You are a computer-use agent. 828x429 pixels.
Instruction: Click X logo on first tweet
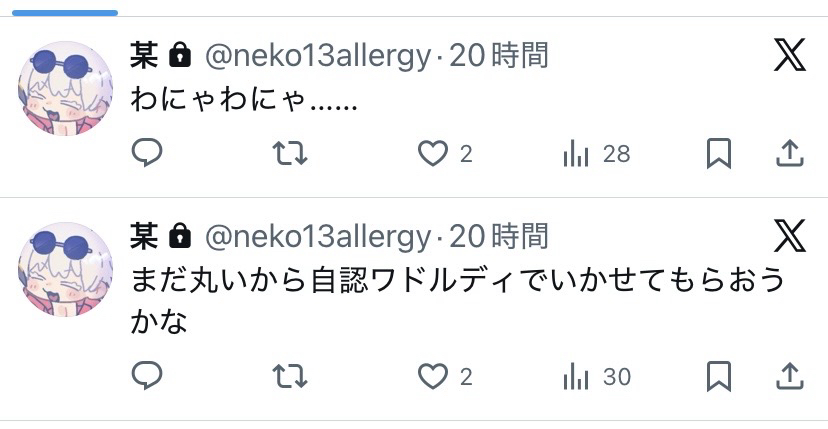(x=790, y=56)
